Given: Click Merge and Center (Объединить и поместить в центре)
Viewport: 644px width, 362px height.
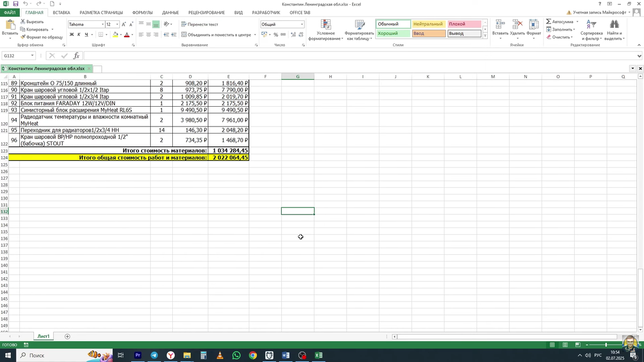Looking at the screenshot, I should click(x=216, y=35).
